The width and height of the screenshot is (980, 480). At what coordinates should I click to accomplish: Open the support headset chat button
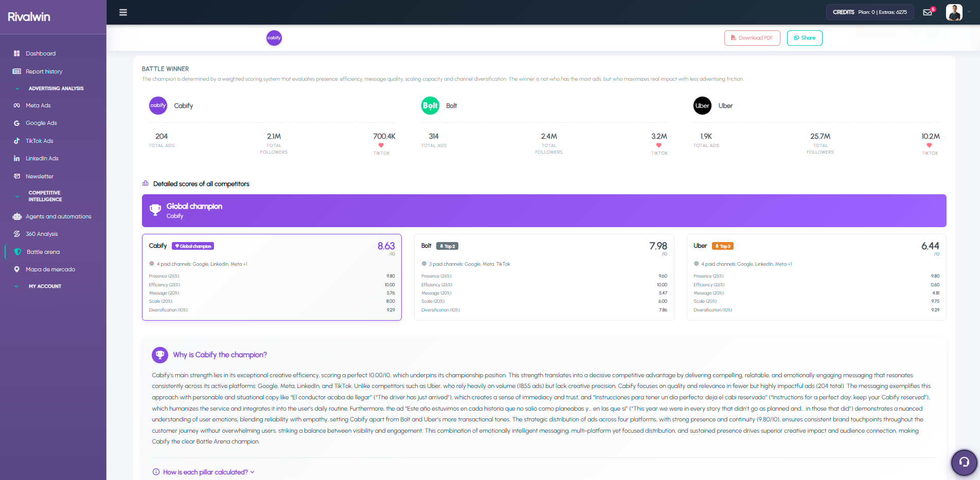pos(964,462)
